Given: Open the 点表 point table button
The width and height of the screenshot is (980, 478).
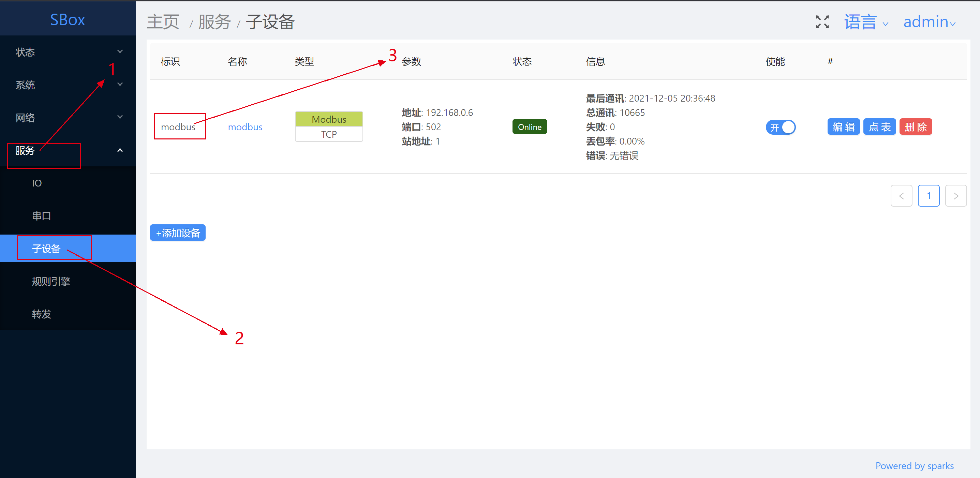Looking at the screenshot, I should [x=879, y=127].
